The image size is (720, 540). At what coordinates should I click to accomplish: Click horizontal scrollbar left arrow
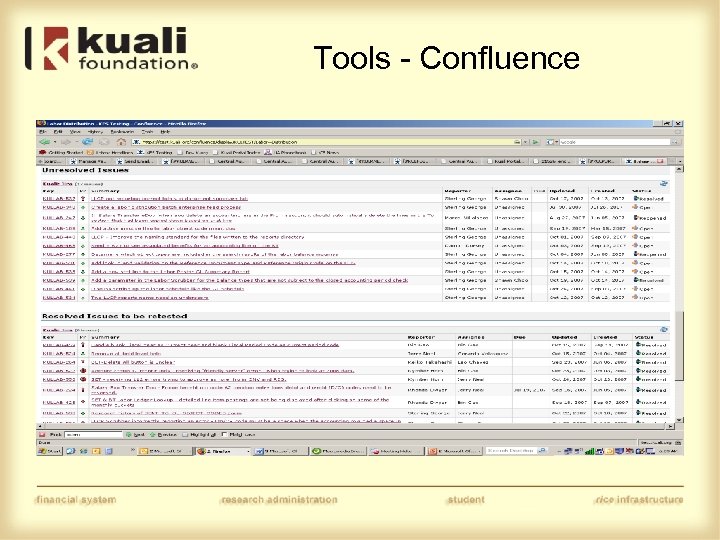coord(40,427)
